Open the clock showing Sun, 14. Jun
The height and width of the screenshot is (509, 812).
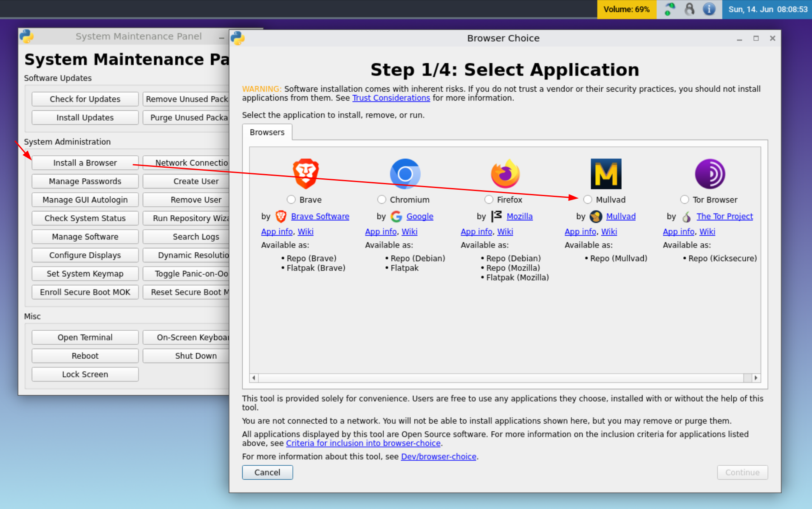point(767,9)
